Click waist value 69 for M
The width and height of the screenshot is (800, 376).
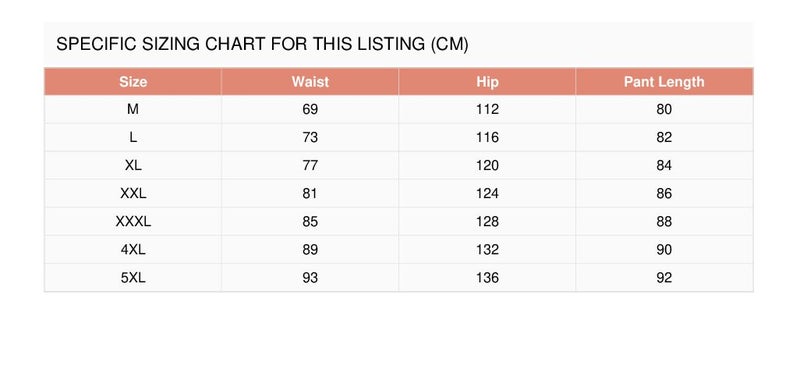pos(310,109)
